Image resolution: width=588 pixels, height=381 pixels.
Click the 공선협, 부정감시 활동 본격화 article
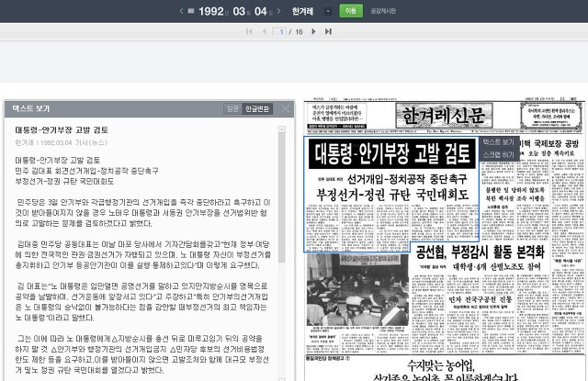[x=480, y=252]
